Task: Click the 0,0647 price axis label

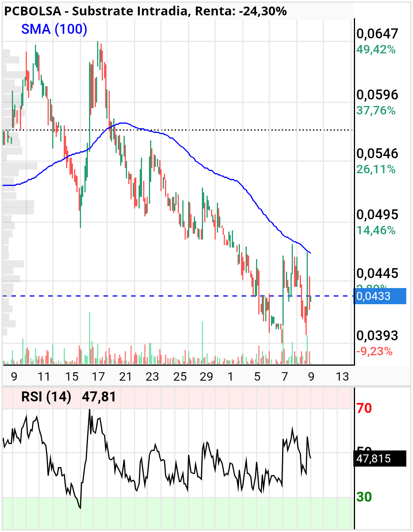Action: coord(377,34)
